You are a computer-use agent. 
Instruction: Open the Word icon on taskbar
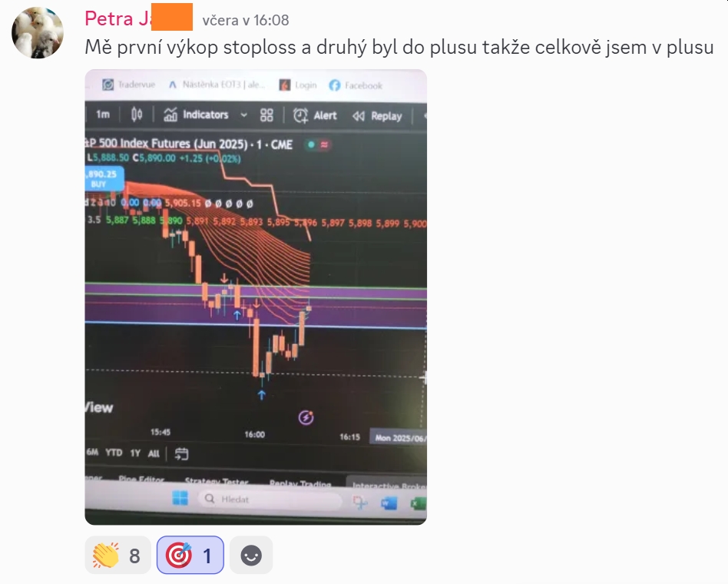(x=389, y=503)
